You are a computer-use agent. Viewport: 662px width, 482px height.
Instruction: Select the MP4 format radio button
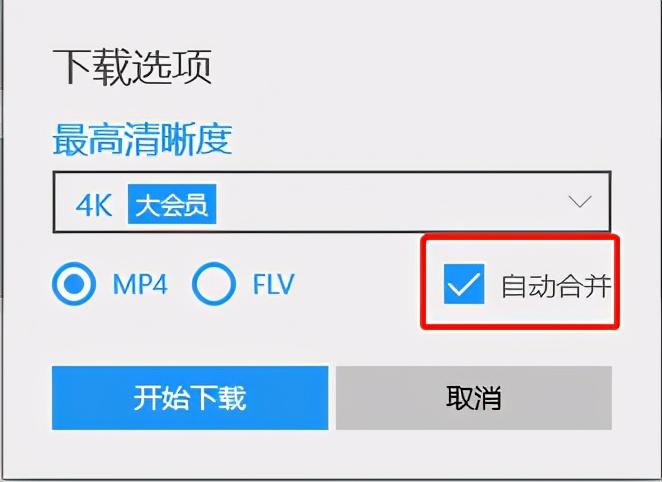(x=74, y=283)
